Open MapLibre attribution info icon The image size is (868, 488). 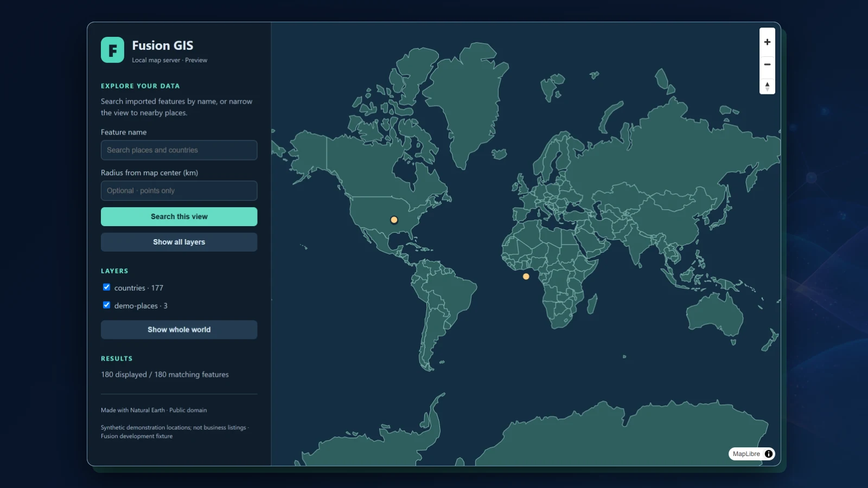click(769, 454)
